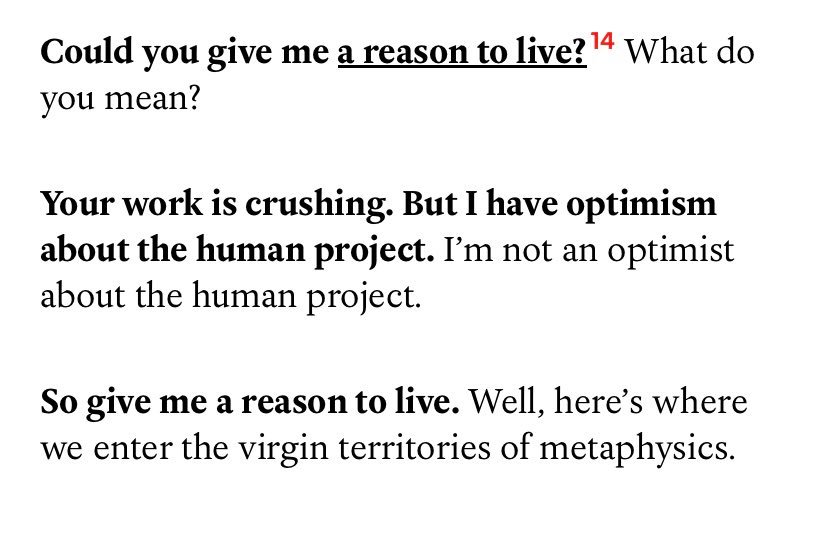Click the word "crushing" in second paragraph
The image size is (828, 536).
[x=316, y=204]
